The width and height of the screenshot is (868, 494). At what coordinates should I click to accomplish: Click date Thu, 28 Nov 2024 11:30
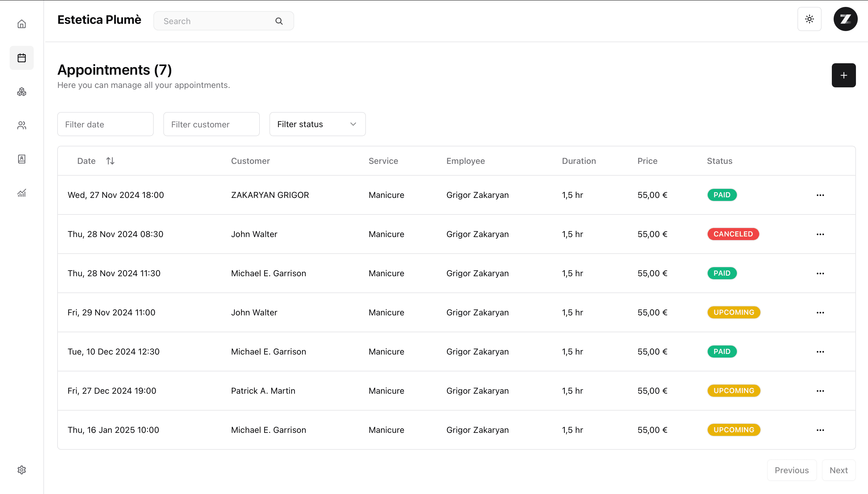[x=114, y=274]
